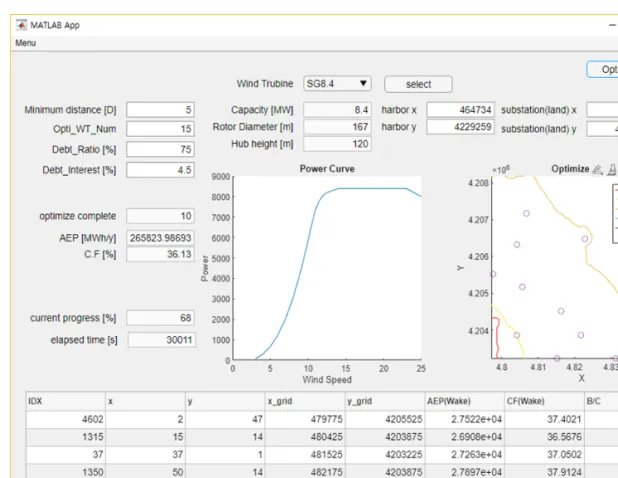The image size is (618, 478).
Task: Select the x_grid cell 482175
Action: click(x=305, y=472)
